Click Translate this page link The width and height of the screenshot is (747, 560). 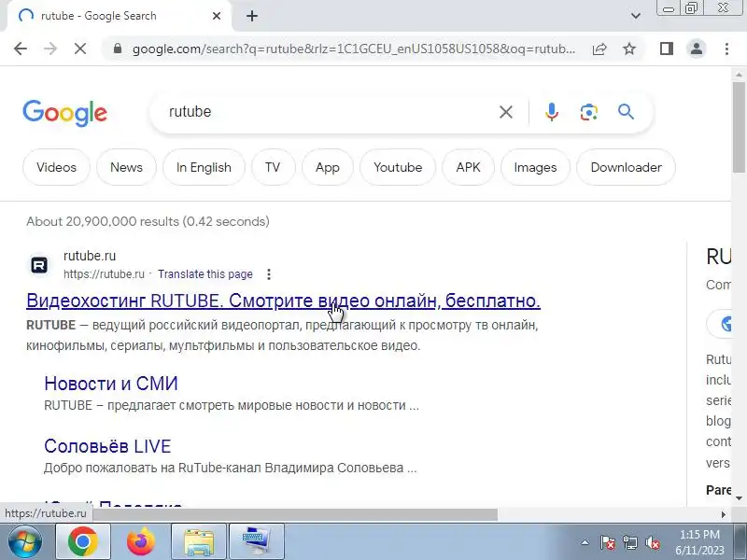coord(205,274)
